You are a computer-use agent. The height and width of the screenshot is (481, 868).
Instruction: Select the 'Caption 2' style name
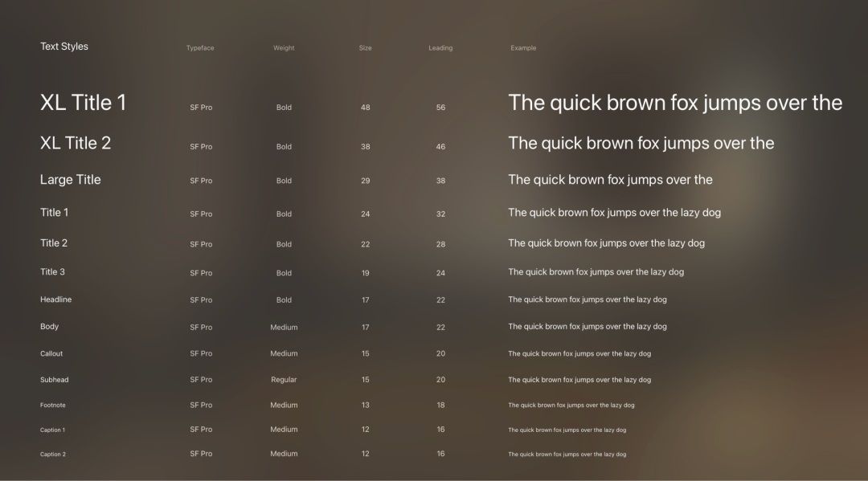tap(52, 454)
